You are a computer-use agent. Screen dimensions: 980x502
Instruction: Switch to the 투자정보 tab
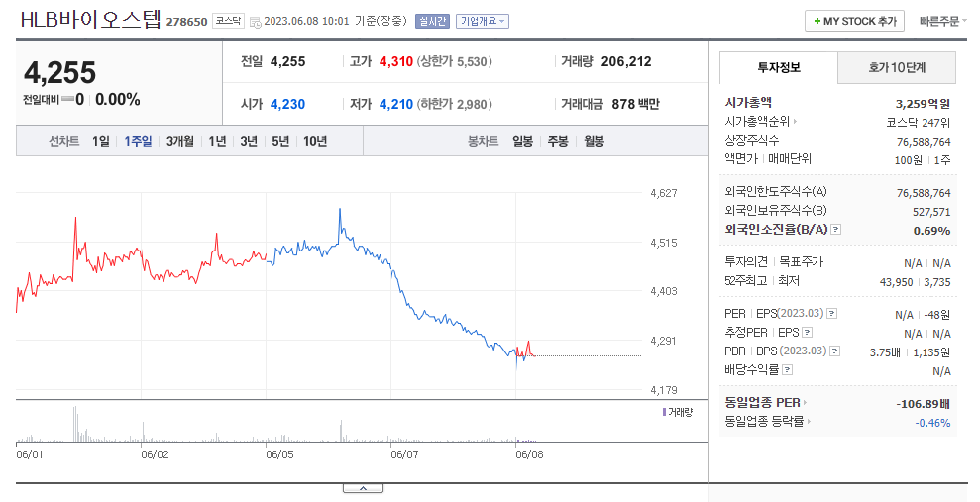pyautogui.click(x=779, y=67)
